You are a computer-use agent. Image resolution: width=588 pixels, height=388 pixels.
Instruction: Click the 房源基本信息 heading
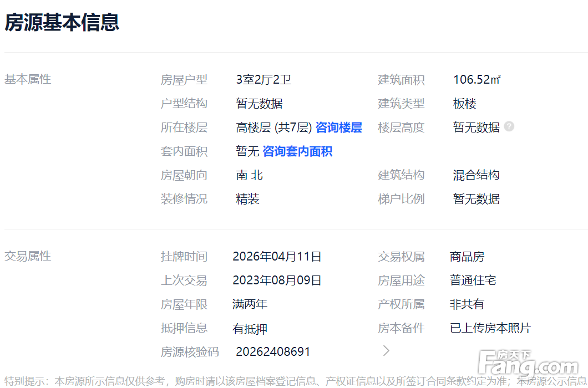click(62, 23)
